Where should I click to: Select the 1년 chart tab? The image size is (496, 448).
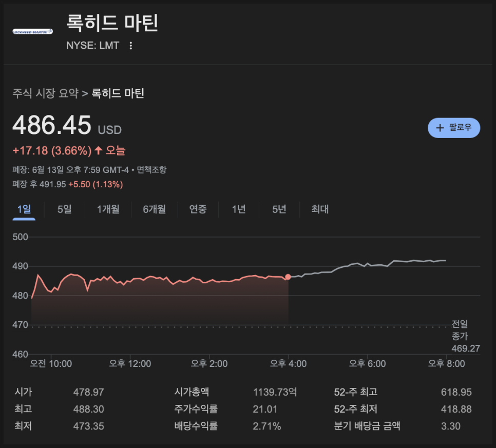(x=239, y=209)
